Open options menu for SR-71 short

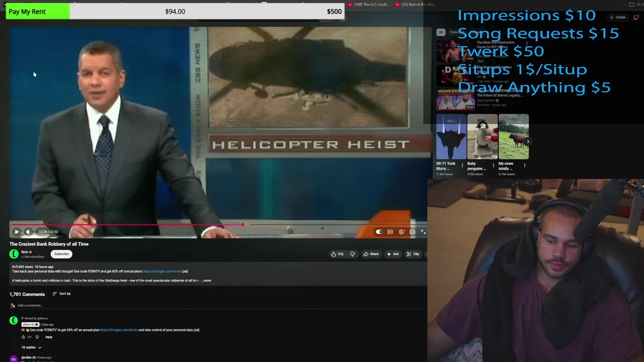click(x=462, y=165)
